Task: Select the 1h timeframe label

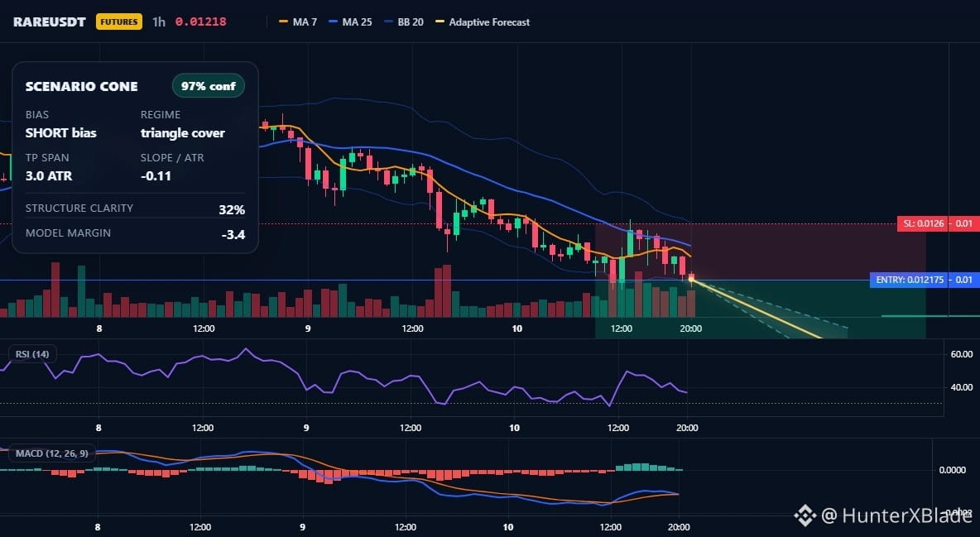Action: coord(159,22)
